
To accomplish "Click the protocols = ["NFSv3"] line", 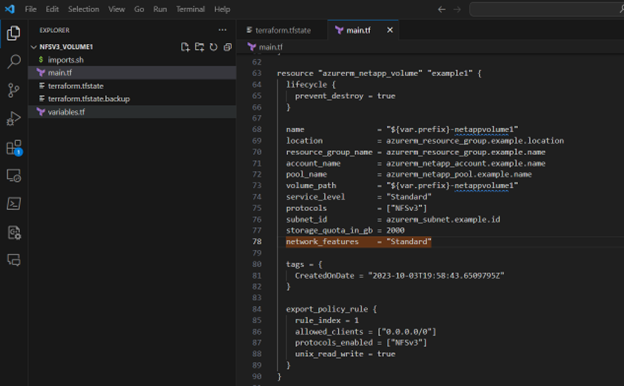I will point(356,208).
